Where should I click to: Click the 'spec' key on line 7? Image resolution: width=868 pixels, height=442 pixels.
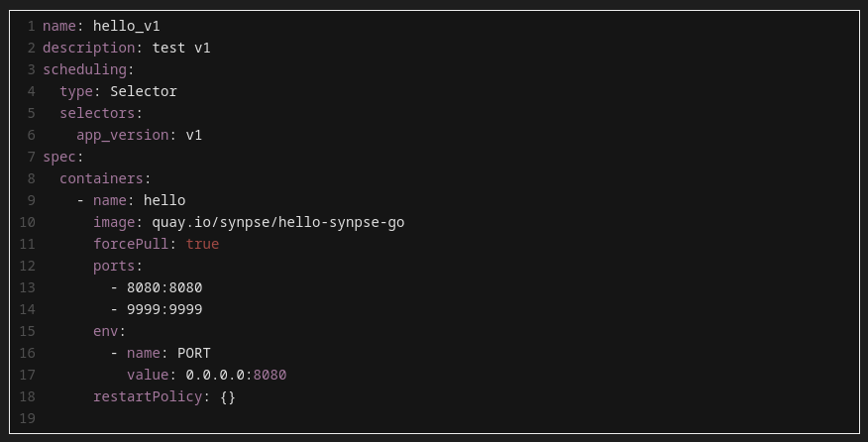pyautogui.click(x=59, y=157)
